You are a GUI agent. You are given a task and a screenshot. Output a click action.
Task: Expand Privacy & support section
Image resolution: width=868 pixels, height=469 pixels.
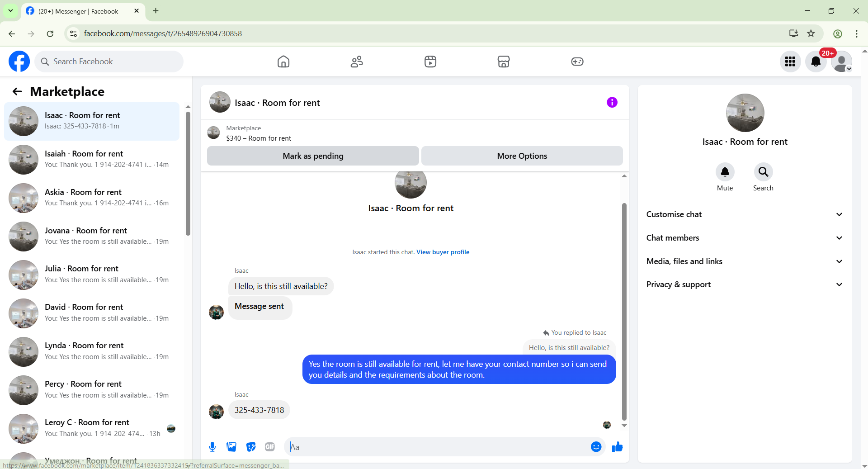point(745,284)
